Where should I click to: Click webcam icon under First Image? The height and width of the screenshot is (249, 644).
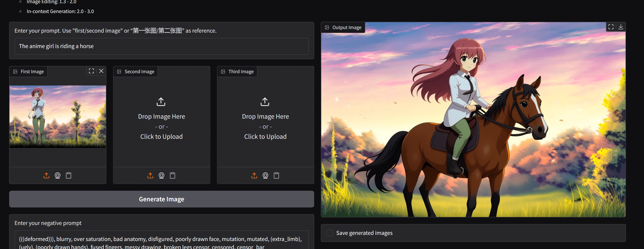click(58, 175)
